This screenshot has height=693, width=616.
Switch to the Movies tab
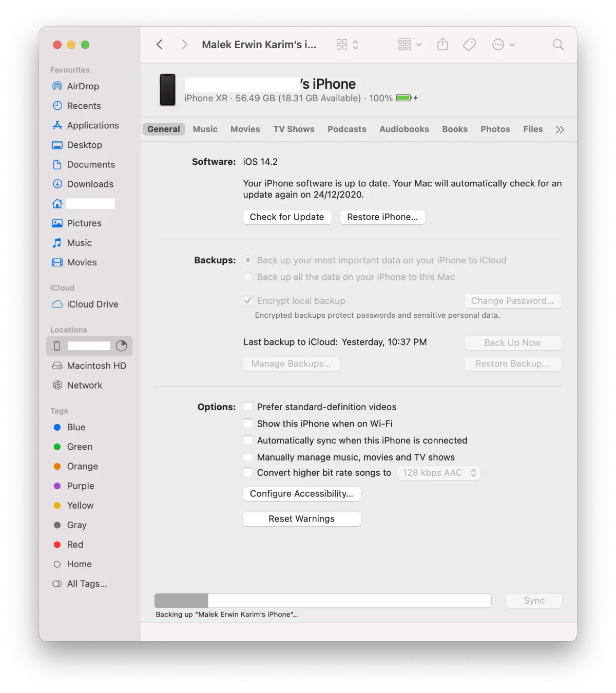245,129
